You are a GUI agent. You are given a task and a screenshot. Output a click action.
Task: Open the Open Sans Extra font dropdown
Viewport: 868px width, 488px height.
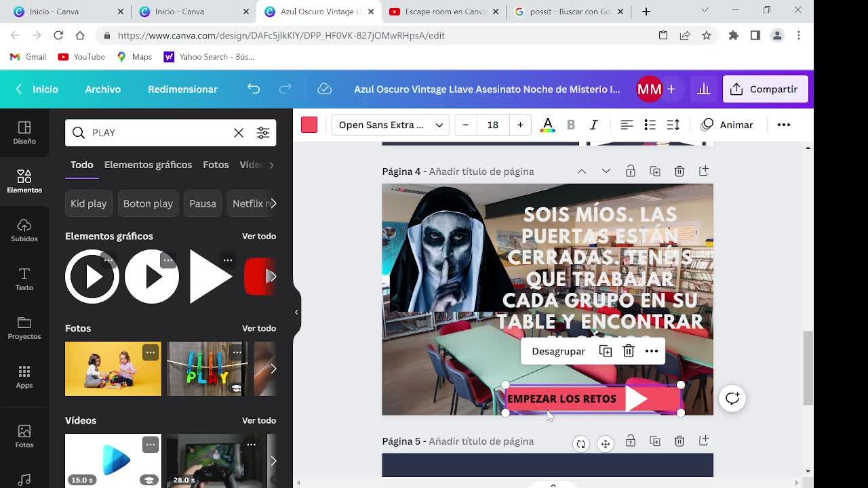390,125
